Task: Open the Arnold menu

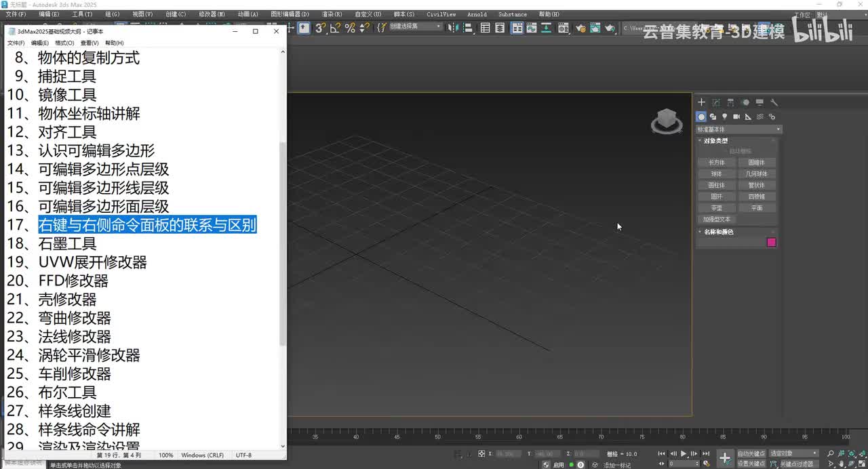Action: (x=477, y=14)
